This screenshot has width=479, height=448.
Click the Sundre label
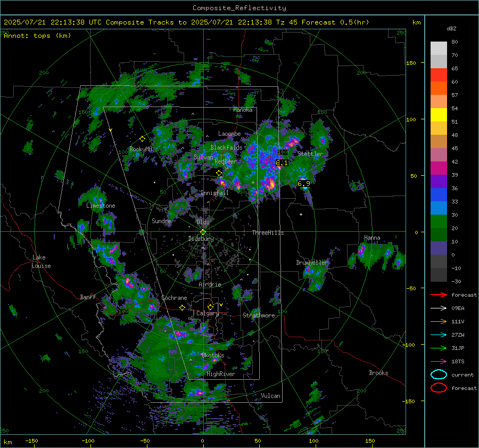pos(161,221)
